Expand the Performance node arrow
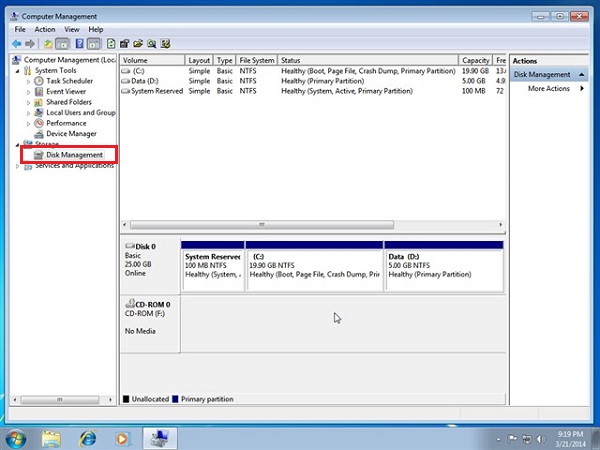This screenshot has width=600, height=450. (28, 124)
